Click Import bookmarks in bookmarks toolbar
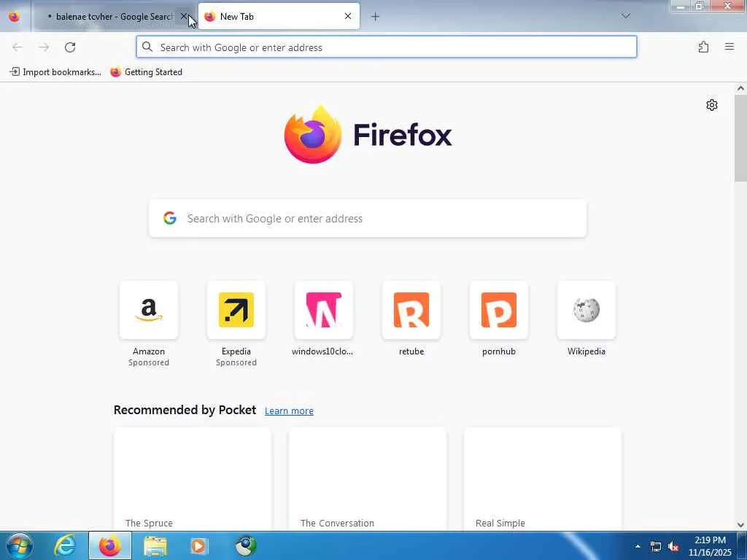Image resolution: width=747 pixels, height=560 pixels. (55, 72)
